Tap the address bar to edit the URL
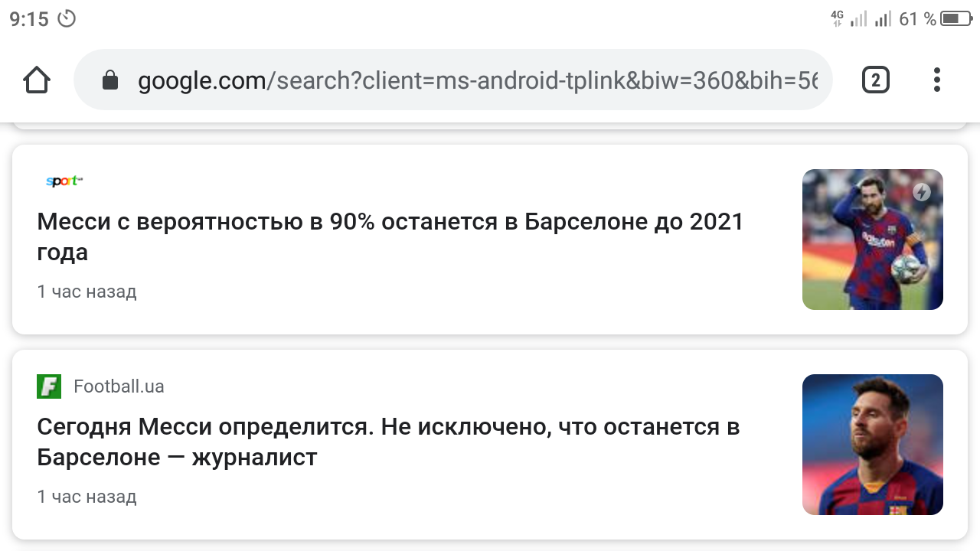The image size is (980, 551). pos(459,80)
